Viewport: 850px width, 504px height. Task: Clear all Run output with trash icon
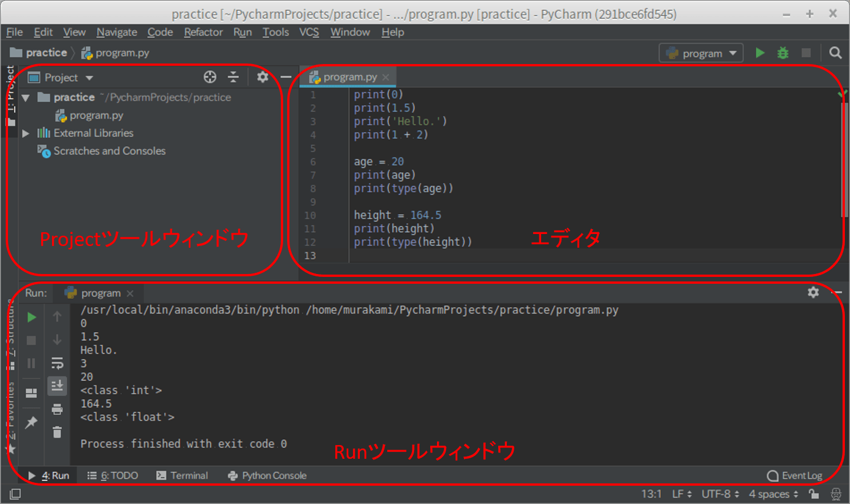[57, 432]
